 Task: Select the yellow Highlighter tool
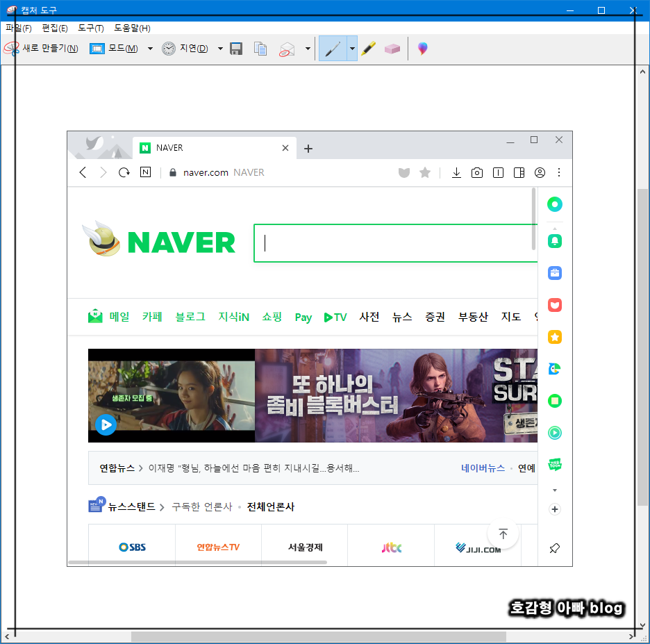pyautogui.click(x=368, y=49)
